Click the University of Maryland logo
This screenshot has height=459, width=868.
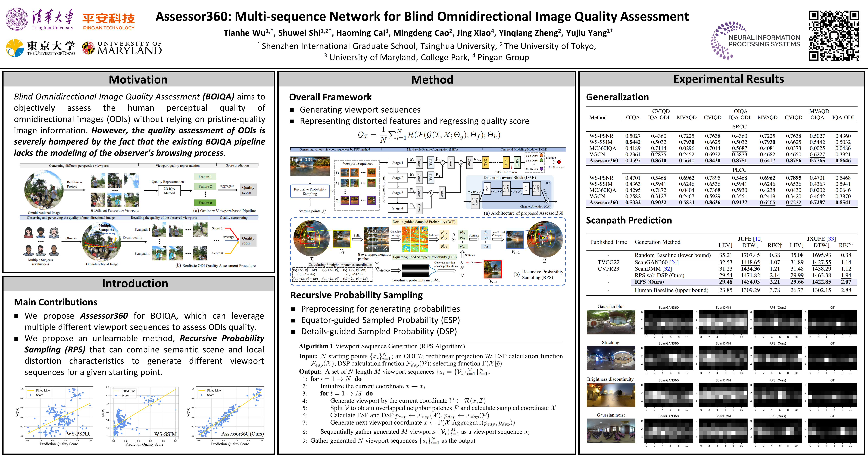pos(122,48)
